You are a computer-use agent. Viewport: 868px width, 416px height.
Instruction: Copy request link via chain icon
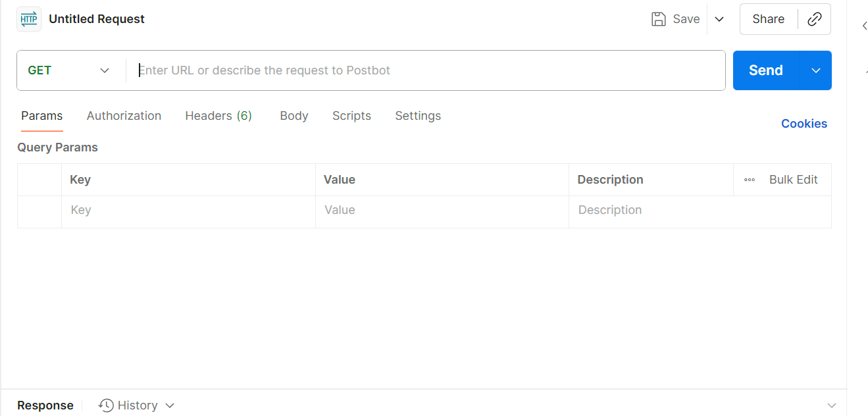point(814,19)
